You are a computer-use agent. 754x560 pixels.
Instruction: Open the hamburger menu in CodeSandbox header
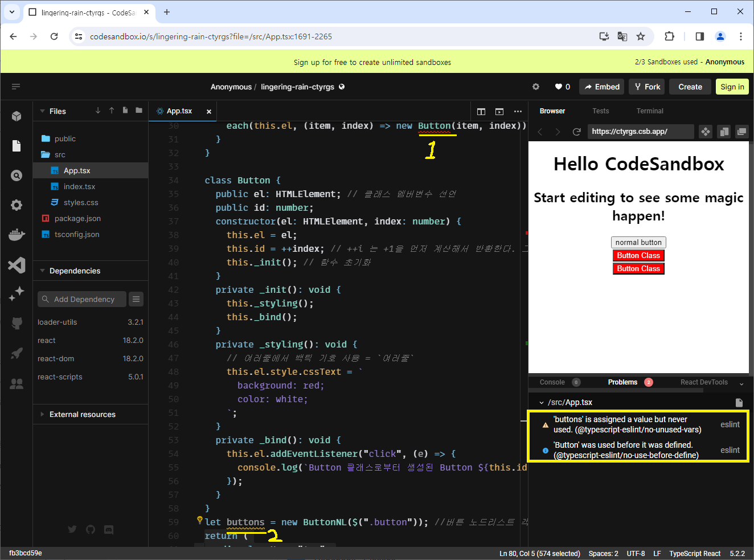click(x=16, y=87)
